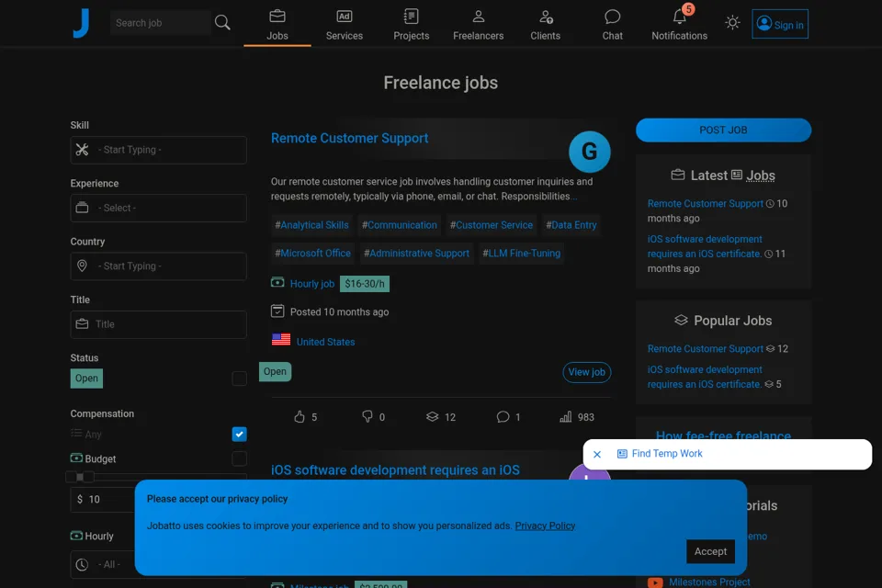Viewport: 882px width, 588px height.
Task: Open the Jobs tab
Action: click(x=277, y=25)
